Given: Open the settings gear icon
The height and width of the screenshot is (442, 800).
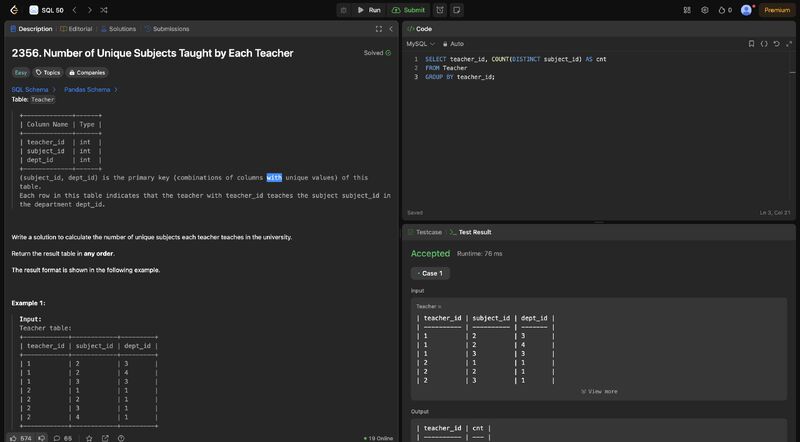Looking at the screenshot, I should point(705,10).
